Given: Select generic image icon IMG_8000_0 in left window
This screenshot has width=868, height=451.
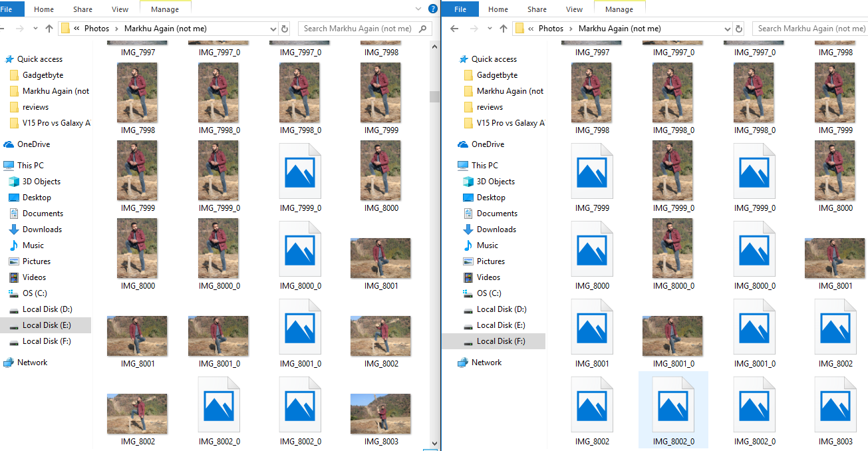Looking at the screenshot, I should pyautogui.click(x=300, y=249).
